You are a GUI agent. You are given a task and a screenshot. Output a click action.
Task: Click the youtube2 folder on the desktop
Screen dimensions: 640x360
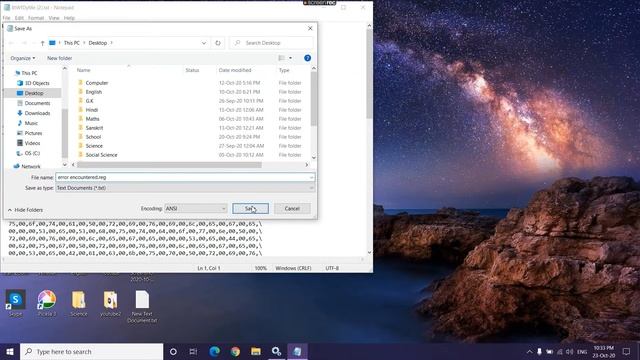coord(110,303)
